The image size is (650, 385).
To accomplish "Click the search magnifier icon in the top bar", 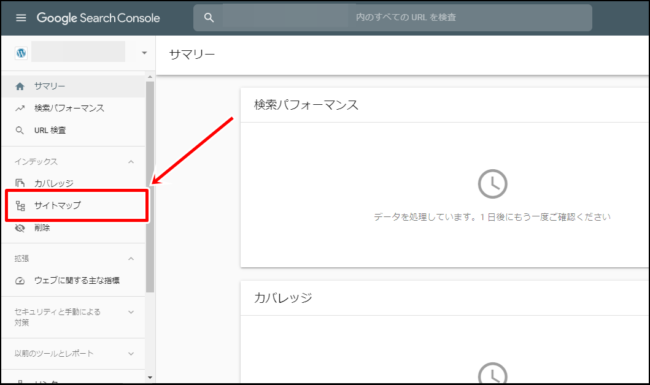I will pyautogui.click(x=209, y=17).
